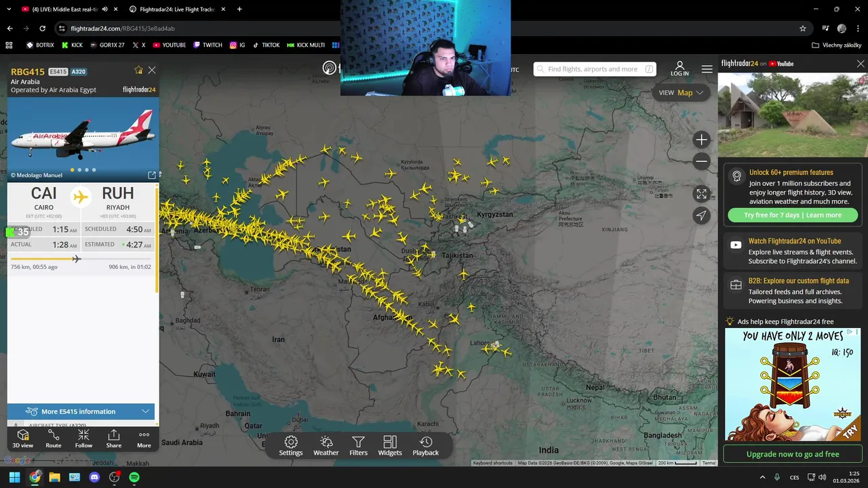Open the IG bookmark
The width and height of the screenshot is (868, 488).
(x=237, y=45)
